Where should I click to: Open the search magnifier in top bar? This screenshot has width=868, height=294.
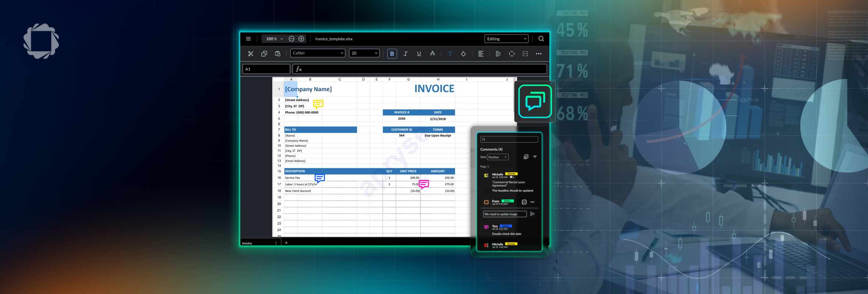click(541, 39)
